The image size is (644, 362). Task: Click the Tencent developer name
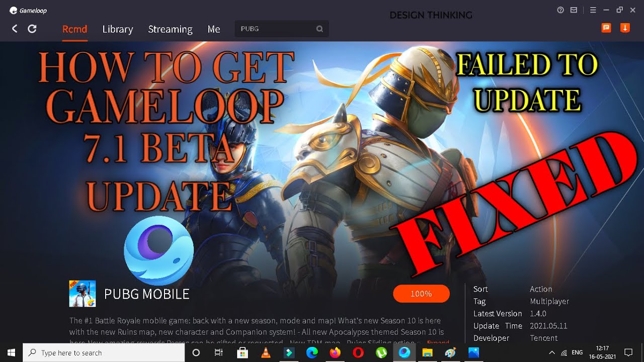pyautogui.click(x=544, y=338)
